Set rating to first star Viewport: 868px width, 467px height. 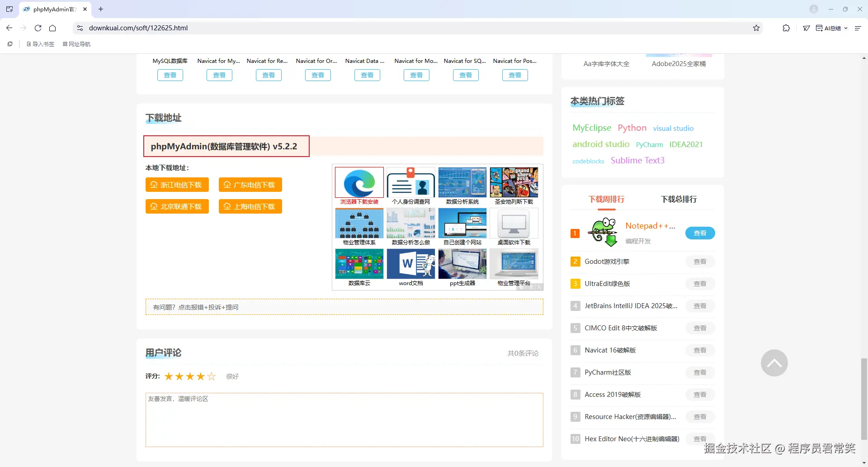click(169, 376)
